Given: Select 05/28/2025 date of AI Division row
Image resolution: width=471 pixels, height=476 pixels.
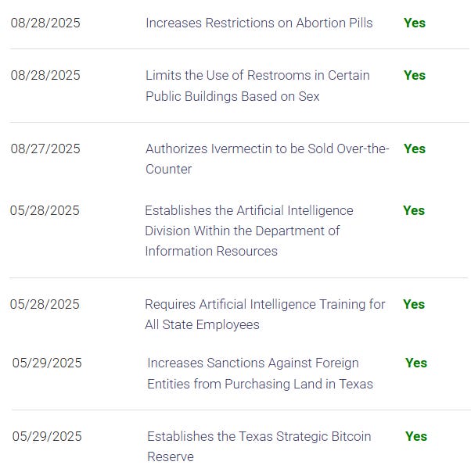Looking at the screenshot, I should pyautogui.click(x=45, y=210).
